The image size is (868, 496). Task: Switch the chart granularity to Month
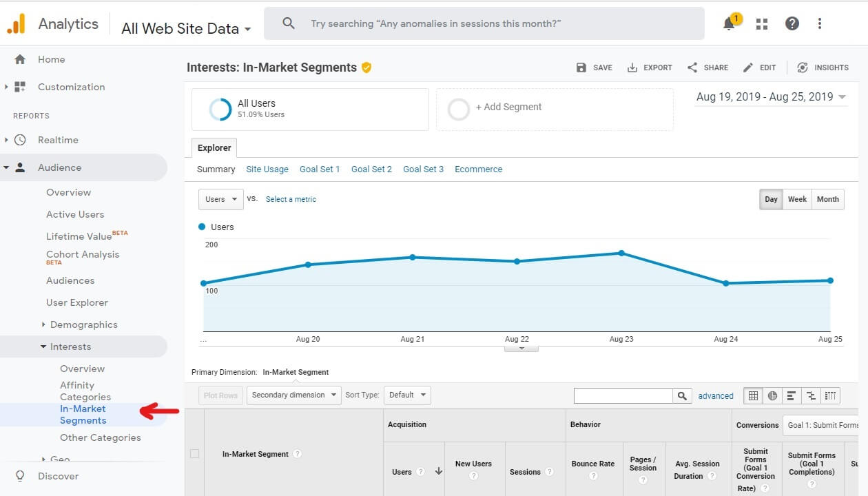(827, 199)
